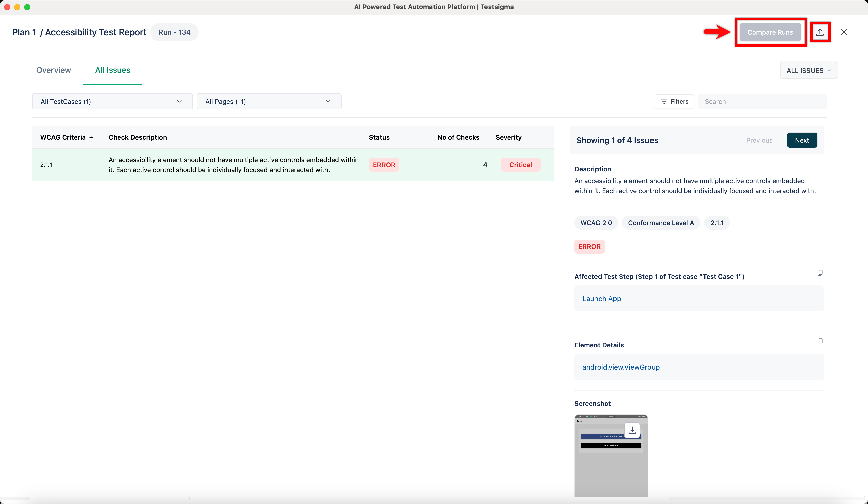Copy the Element Details text
The image size is (868, 504).
click(x=820, y=341)
